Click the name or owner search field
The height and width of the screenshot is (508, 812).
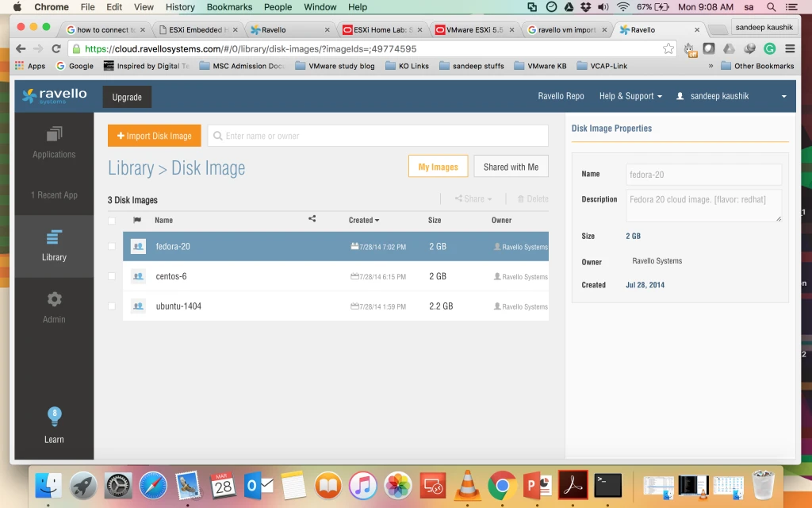click(x=378, y=136)
